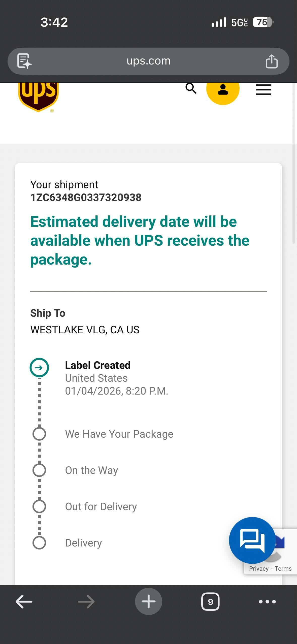Tap the ups.com address bar
This screenshot has width=297, height=644.
click(x=148, y=61)
